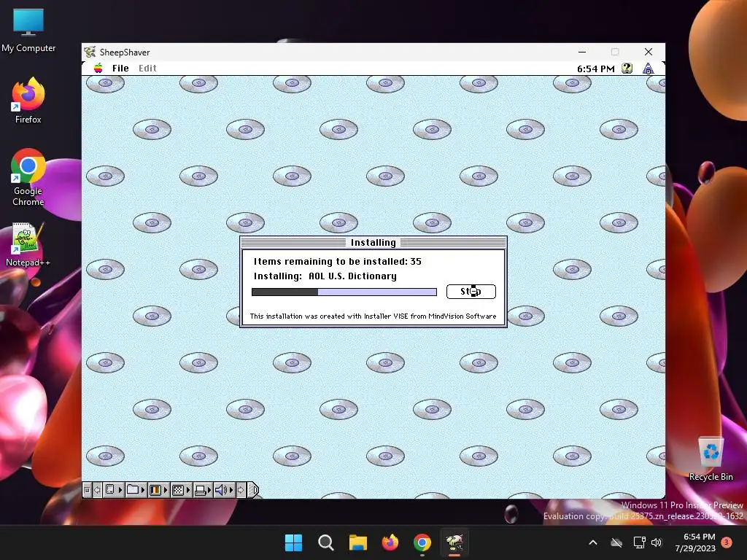Open the Control Strip printer selector module

200,490
